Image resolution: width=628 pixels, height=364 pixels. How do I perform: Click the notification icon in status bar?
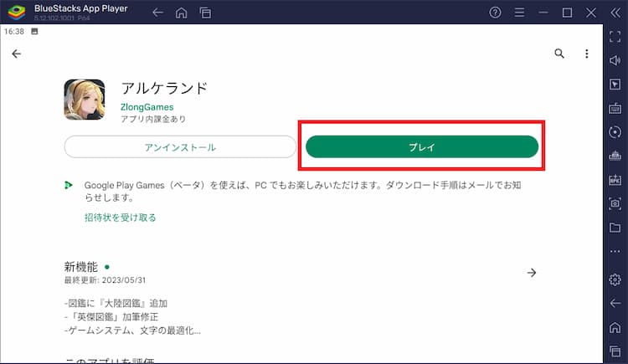click(x=34, y=31)
